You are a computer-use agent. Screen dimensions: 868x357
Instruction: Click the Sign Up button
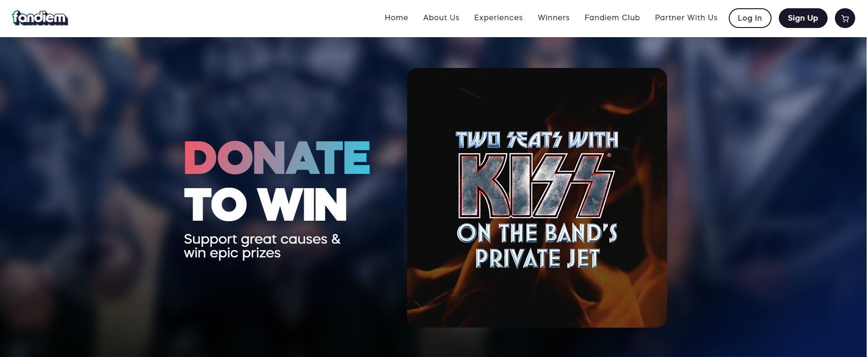(803, 18)
